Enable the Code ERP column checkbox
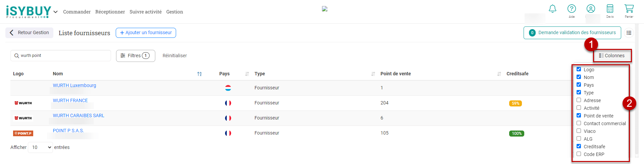This screenshot has width=644, height=164. pyautogui.click(x=579, y=154)
